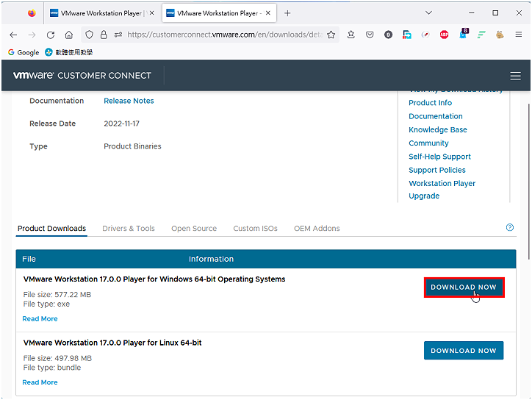Click the File column header
532x400 pixels.
29,259
